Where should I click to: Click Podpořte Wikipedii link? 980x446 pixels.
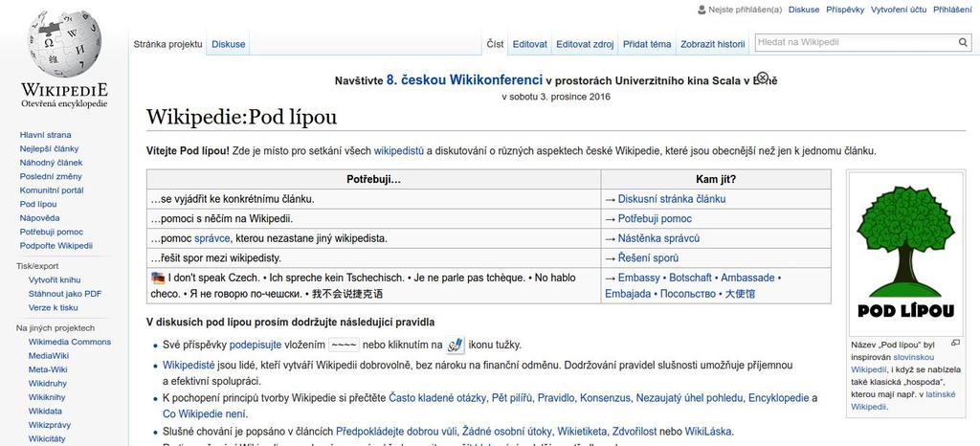[x=56, y=245]
